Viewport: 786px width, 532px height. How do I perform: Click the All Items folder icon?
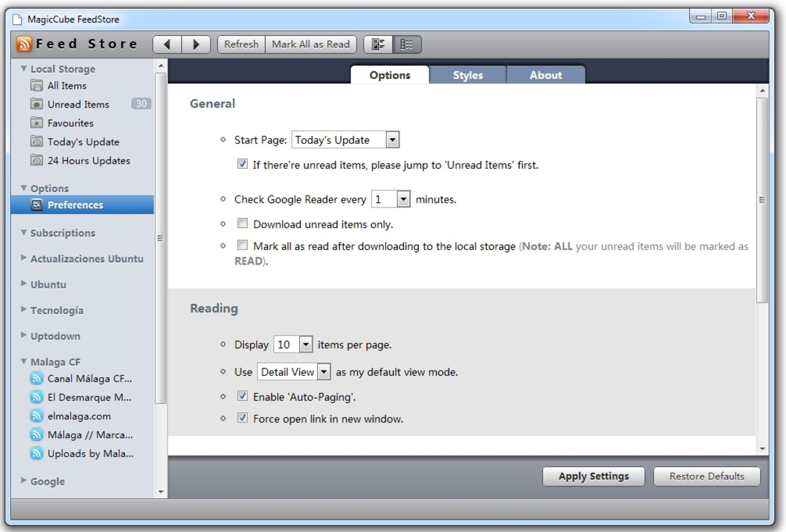pos(37,86)
